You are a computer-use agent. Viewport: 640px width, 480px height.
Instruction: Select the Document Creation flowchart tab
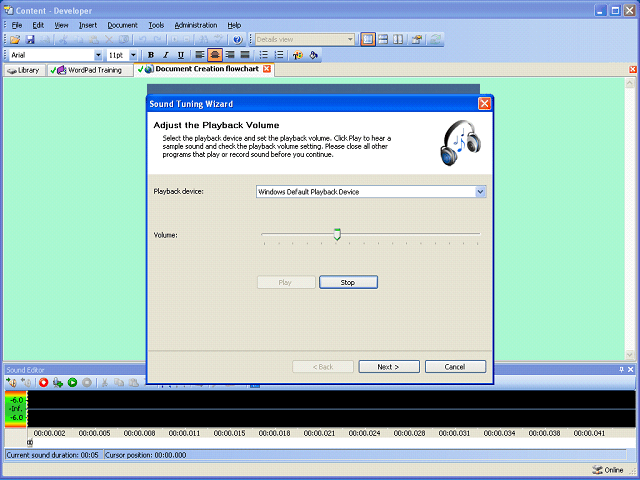(203, 69)
